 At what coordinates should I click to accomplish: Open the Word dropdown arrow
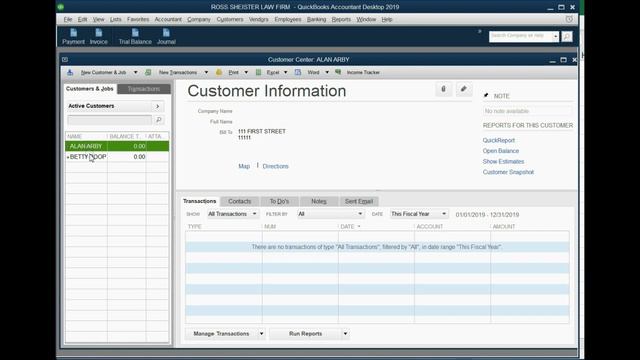327,72
